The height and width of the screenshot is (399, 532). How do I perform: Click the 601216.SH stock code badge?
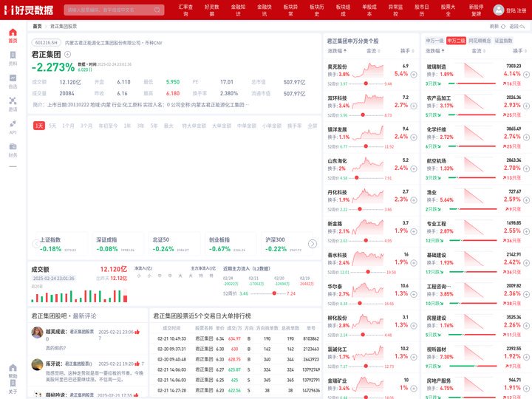(x=46, y=43)
